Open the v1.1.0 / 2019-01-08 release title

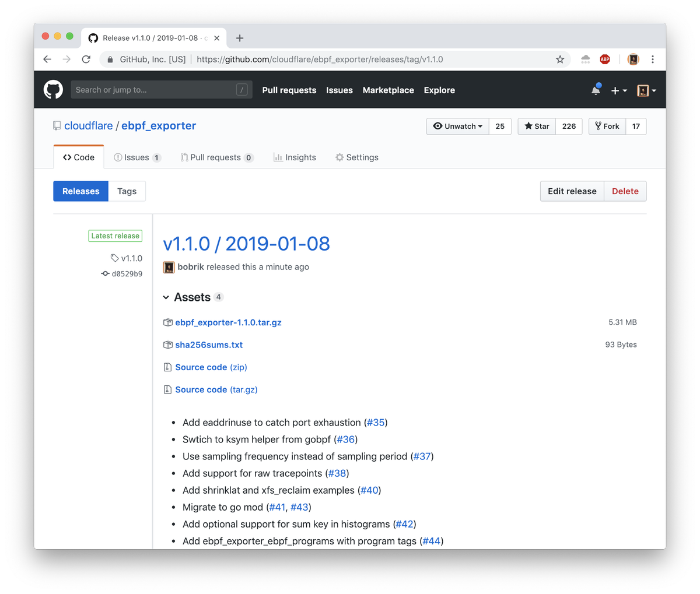[x=246, y=244]
